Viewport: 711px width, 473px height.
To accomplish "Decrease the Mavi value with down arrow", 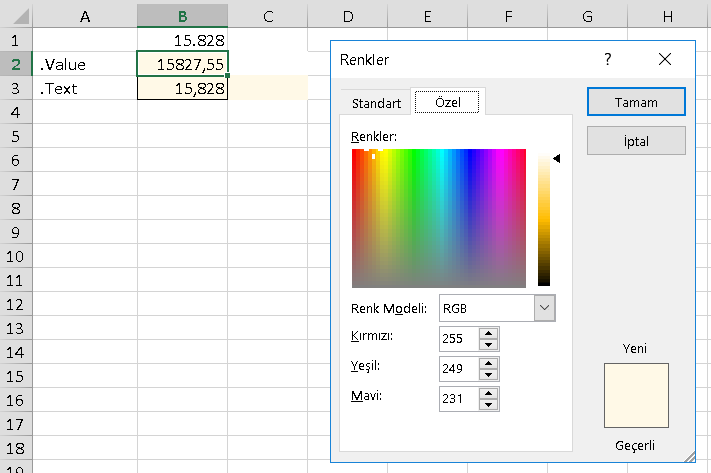I will point(488,405).
